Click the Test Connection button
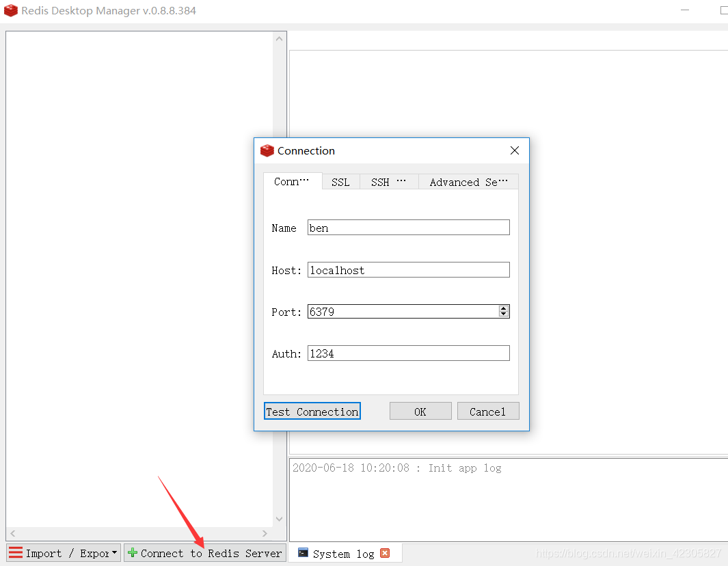 click(x=312, y=412)
